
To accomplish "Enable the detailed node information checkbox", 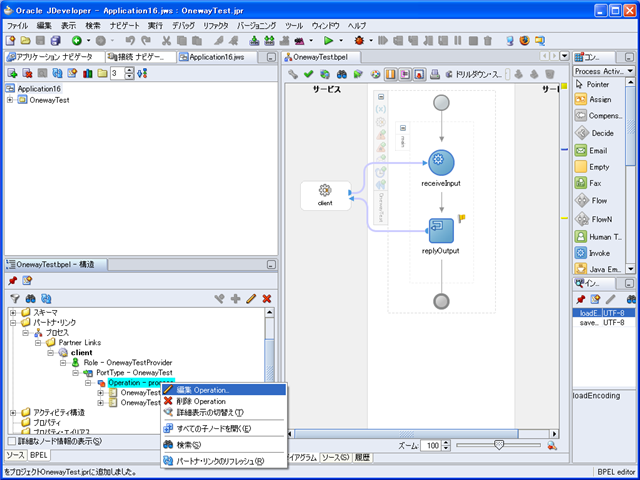I will tap(11, 441).
